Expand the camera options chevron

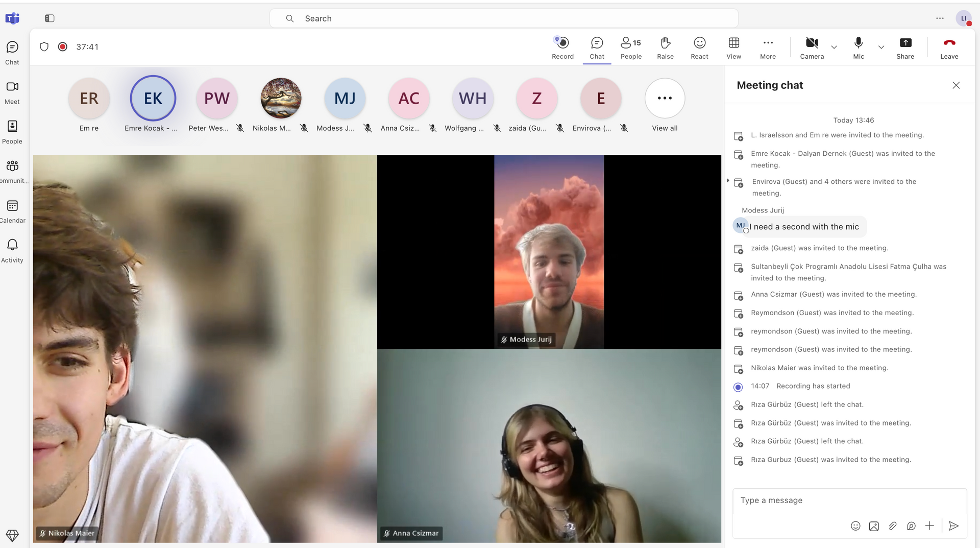[x=834, y=47]
